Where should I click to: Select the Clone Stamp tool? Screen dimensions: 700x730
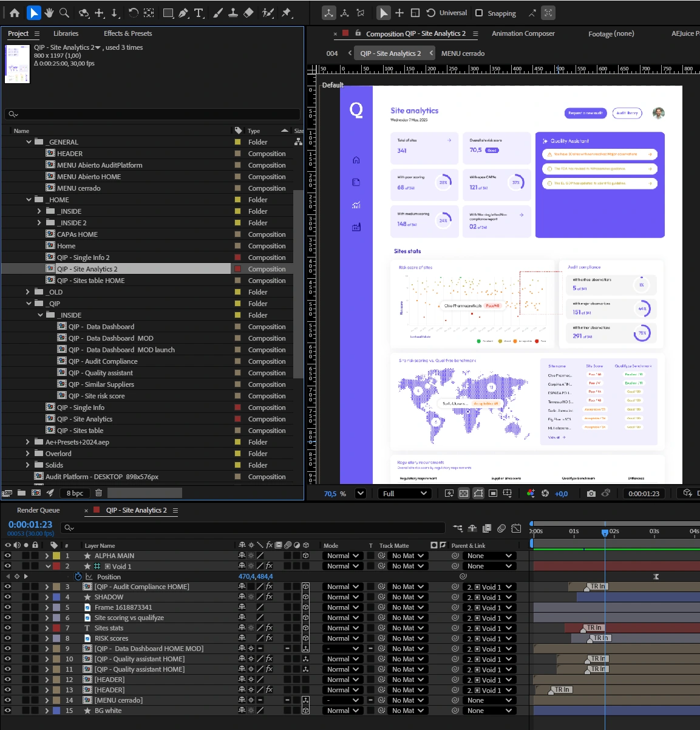point(233,12)
